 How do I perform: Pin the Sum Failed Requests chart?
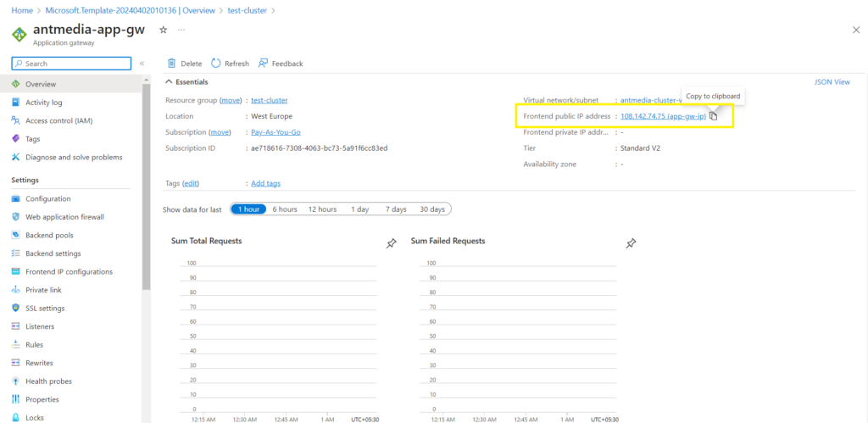click(x=631, y=243)
